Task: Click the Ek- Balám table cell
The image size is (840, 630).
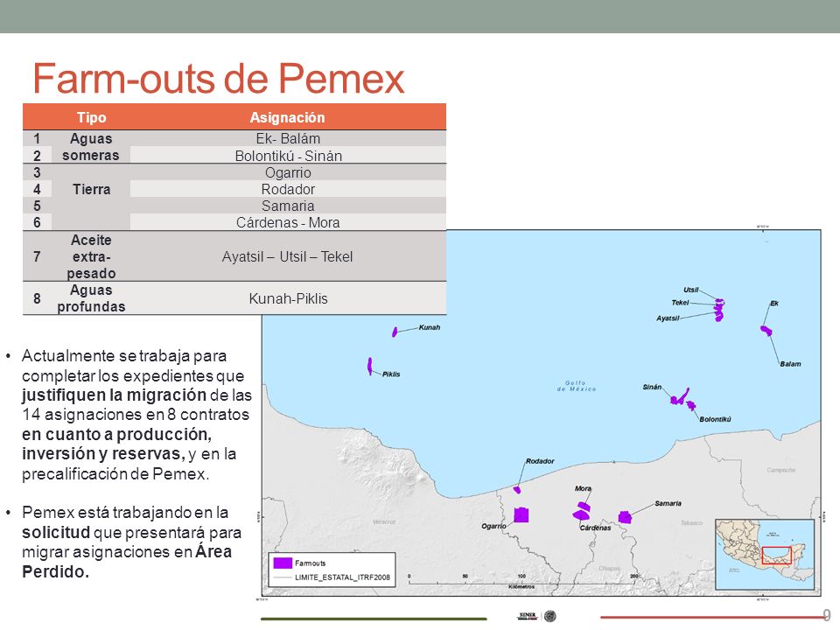Action: pyautogui.click(x=288, y=139)
